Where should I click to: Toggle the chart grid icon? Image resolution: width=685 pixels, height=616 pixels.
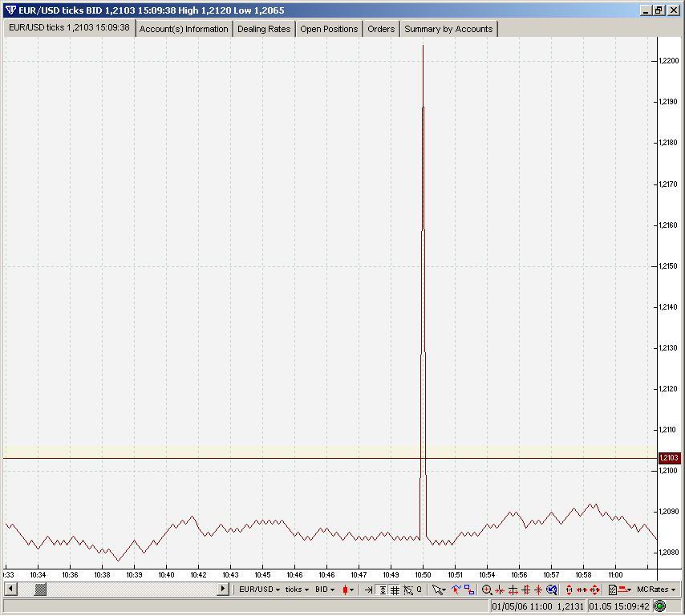(x=395, y=590)
